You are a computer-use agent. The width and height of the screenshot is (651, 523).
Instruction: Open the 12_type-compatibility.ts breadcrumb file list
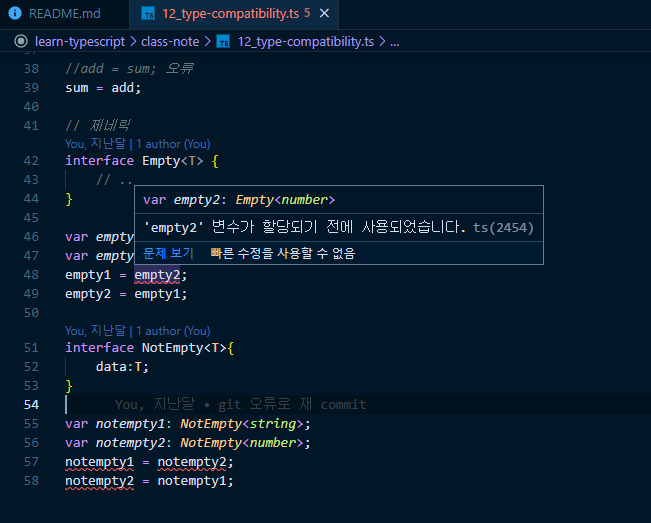tap(304, 42)
